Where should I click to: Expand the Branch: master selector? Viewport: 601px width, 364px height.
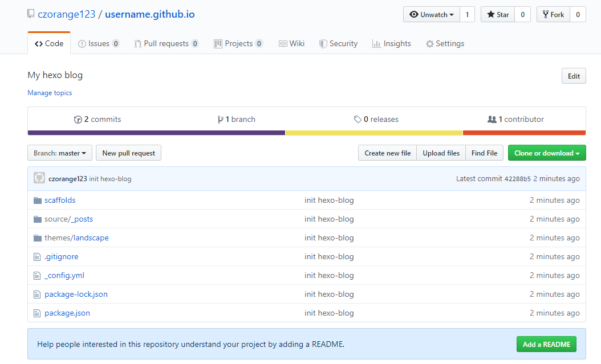coord(59,153)
